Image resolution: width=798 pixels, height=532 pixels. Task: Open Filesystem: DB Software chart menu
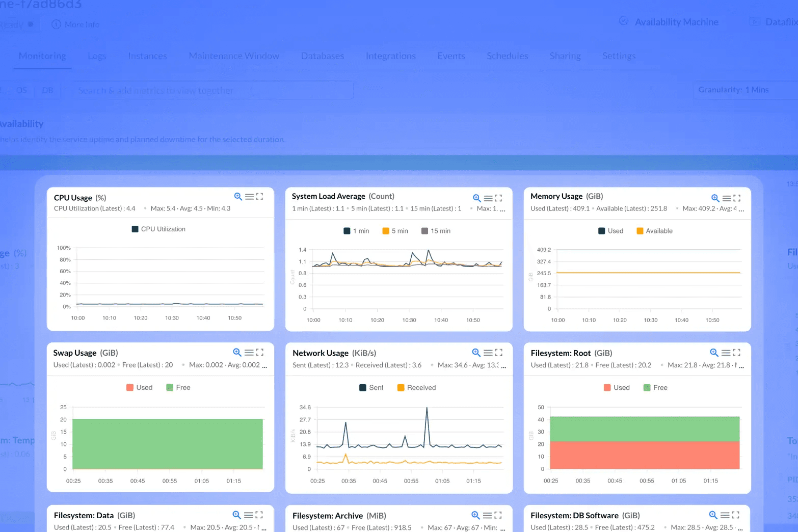(725, 515)
